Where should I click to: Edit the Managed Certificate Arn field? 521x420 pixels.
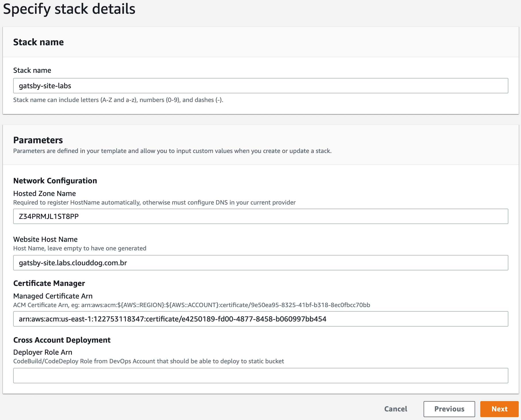click(x=260, y=319)
